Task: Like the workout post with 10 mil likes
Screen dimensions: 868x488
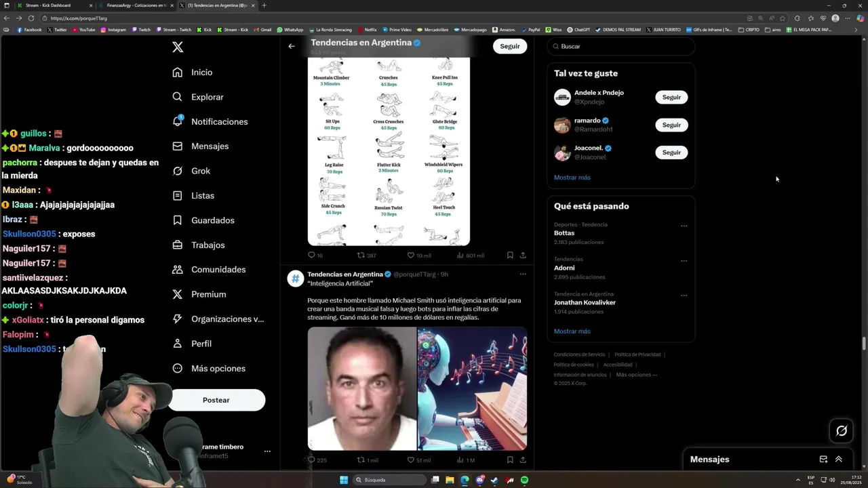Action: coord(418,256)
